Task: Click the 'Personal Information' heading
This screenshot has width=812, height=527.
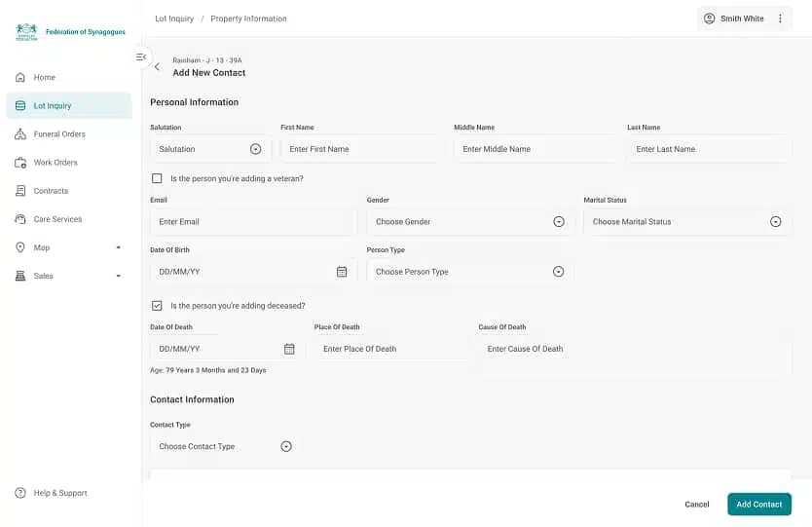Action: pos(194,102)
